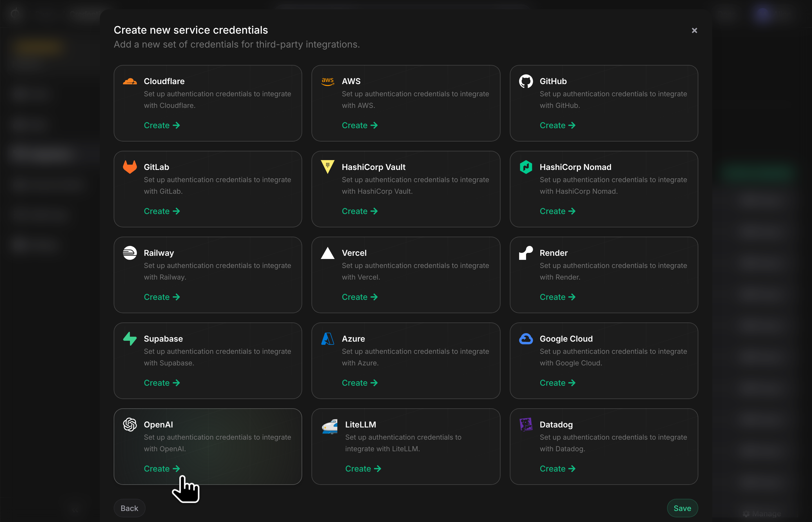Click the Render logo icon
This screenshot has height=522, width=812.
click(x=526, y=253)
